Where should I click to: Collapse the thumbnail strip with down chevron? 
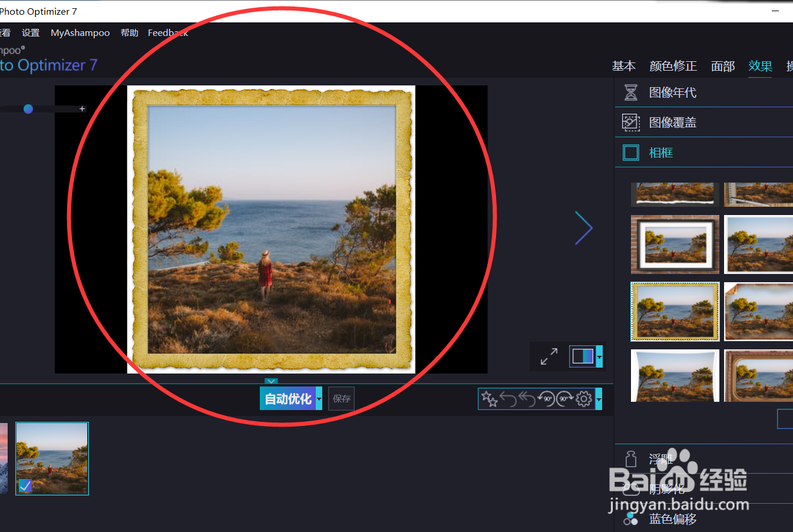(x=271, y=381)
